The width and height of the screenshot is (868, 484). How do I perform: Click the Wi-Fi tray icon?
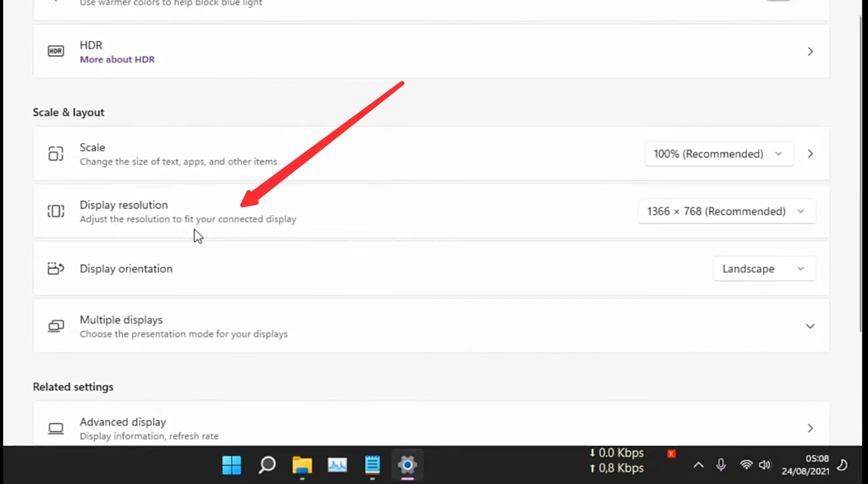coord(746,465)
